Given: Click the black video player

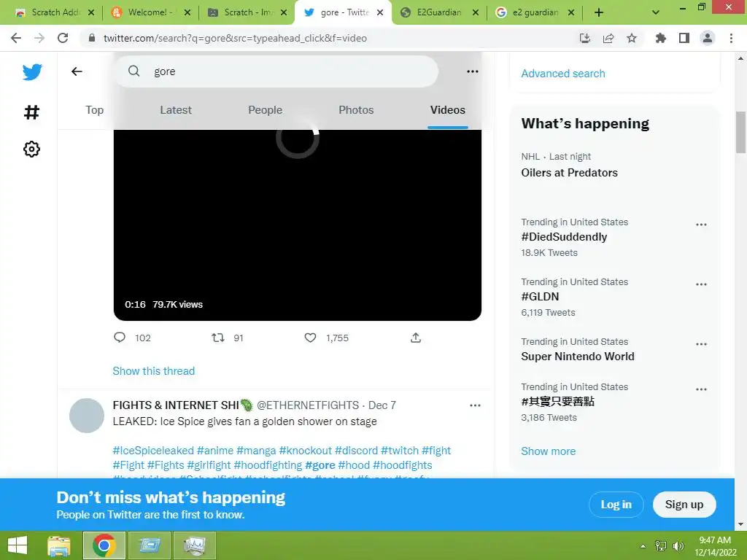Looking at the screenshot, I should (x=298, y=225).
